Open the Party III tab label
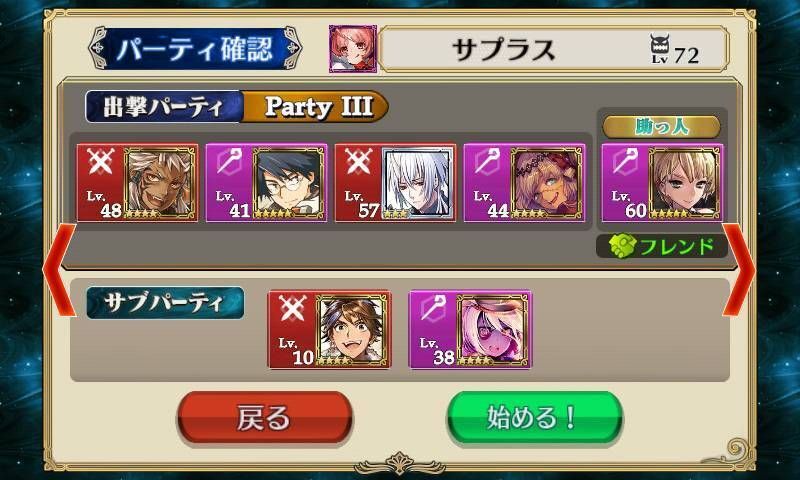Image resolution: width=800 pixels, height=480 pixels. point(316,107)
